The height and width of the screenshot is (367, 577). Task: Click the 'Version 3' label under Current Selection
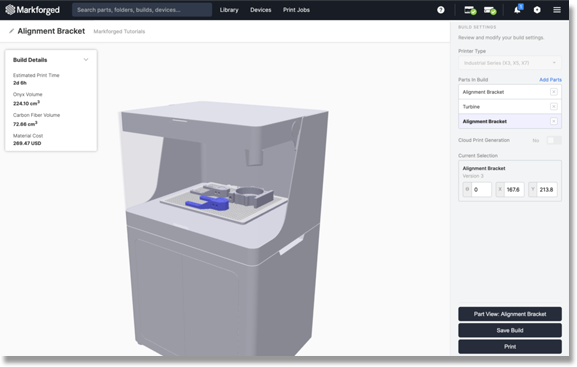click(473, 176)
